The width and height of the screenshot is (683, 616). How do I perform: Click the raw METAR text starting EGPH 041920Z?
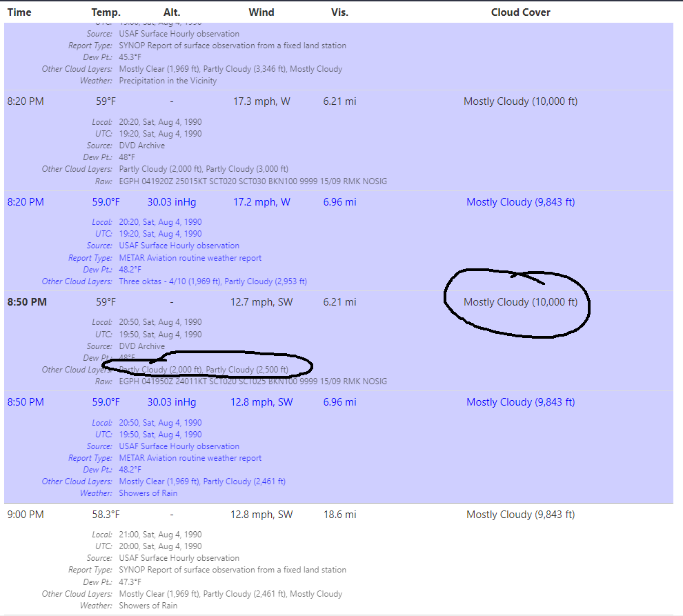click(x=253, y=181)
